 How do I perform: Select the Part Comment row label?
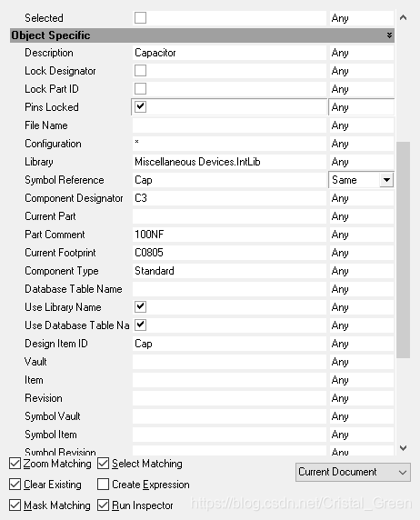point(55,235)
